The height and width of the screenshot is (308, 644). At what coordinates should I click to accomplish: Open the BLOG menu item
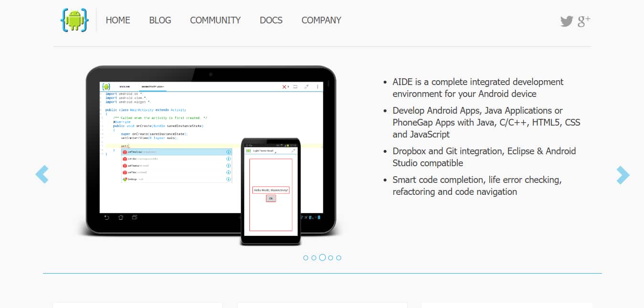[160, 21]
